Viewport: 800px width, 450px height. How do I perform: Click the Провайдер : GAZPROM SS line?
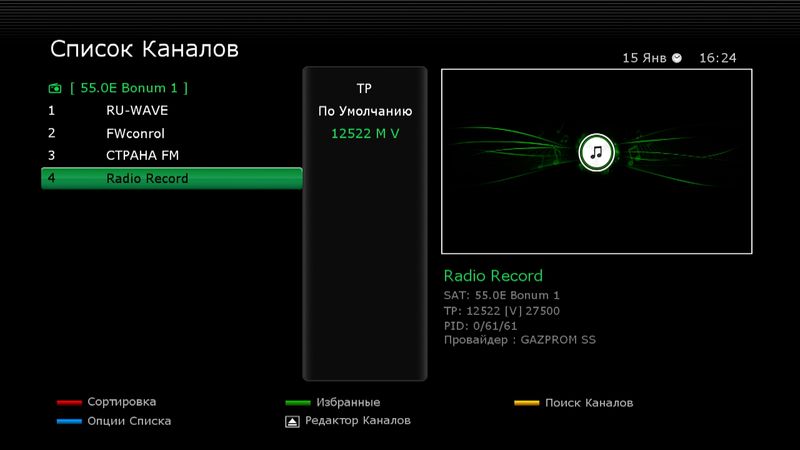coord(519,341)
